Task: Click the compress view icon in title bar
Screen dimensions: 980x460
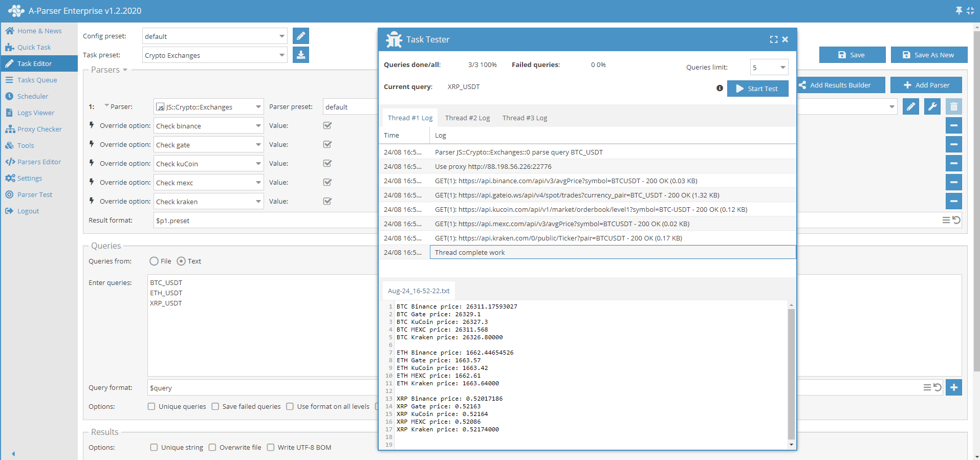Action: point(970,11)
